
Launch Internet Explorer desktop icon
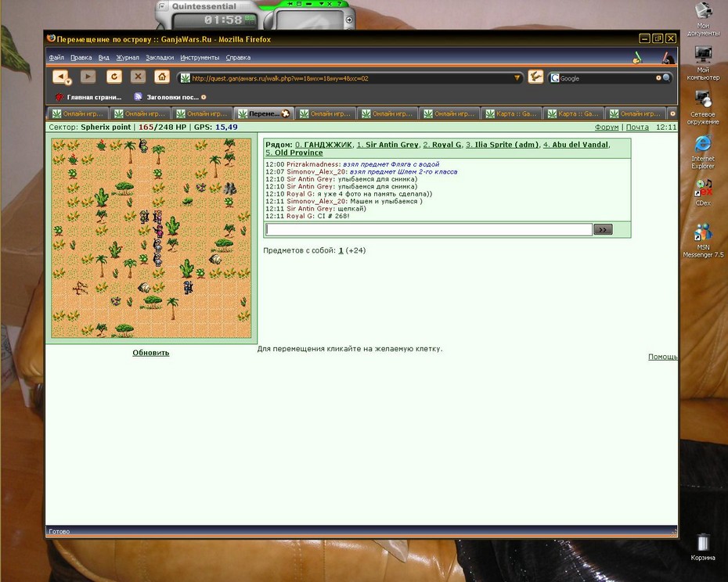click(x=703, y=153)
